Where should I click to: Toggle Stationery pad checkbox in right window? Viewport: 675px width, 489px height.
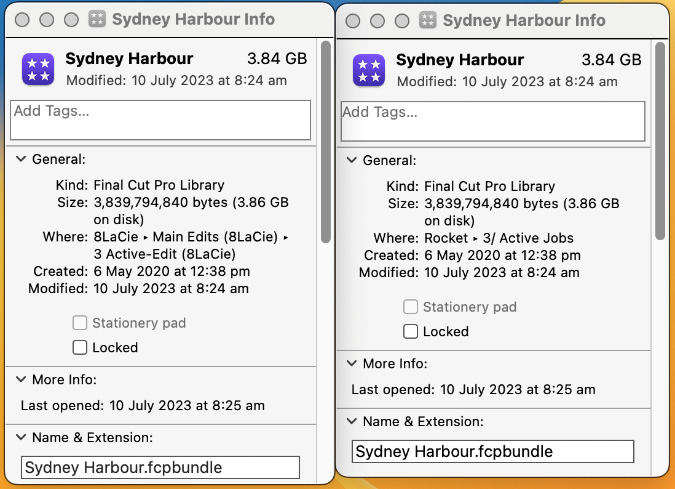[x=410, y=307]
